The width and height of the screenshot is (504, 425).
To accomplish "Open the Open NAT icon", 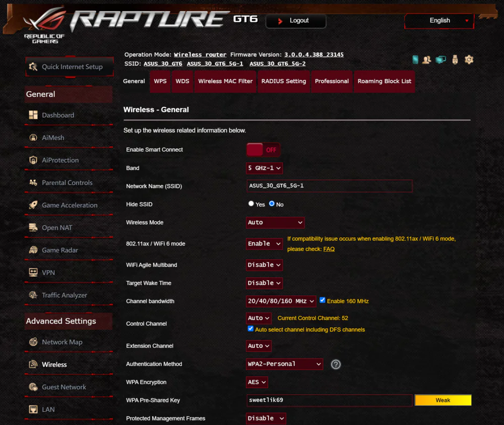I will [33, 227].
